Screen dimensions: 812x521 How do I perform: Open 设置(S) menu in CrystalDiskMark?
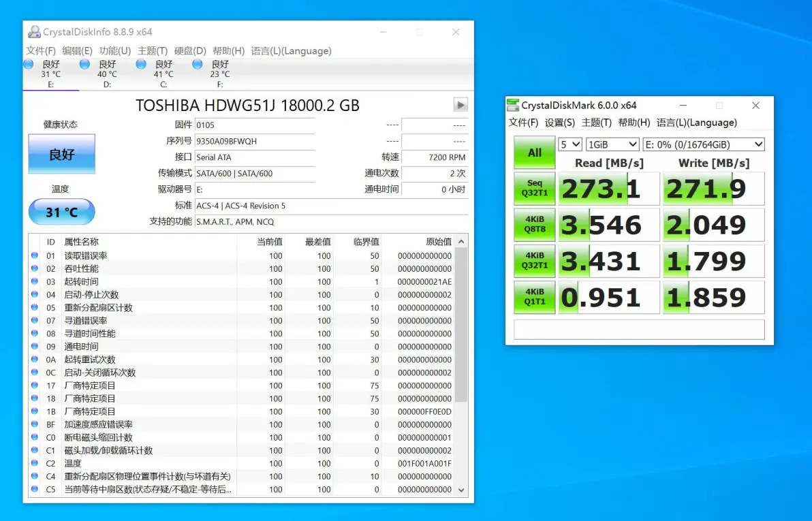click(560, 123)
